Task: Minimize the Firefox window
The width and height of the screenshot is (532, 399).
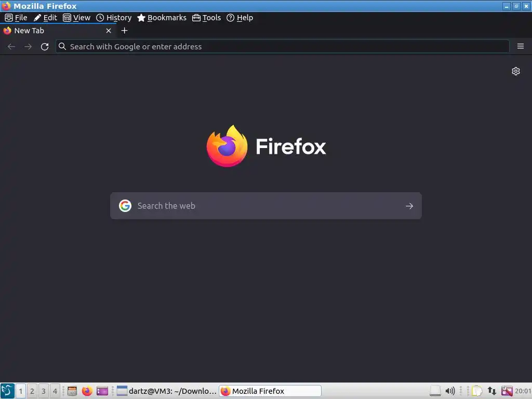Action: pos(507,6)
